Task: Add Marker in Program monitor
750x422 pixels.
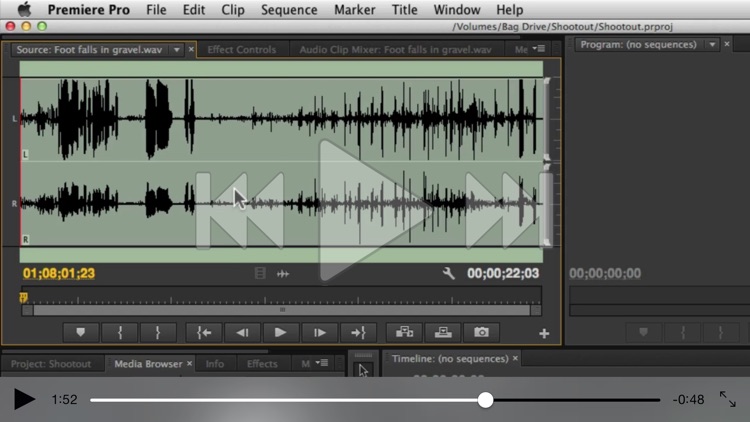Action: 643,332
